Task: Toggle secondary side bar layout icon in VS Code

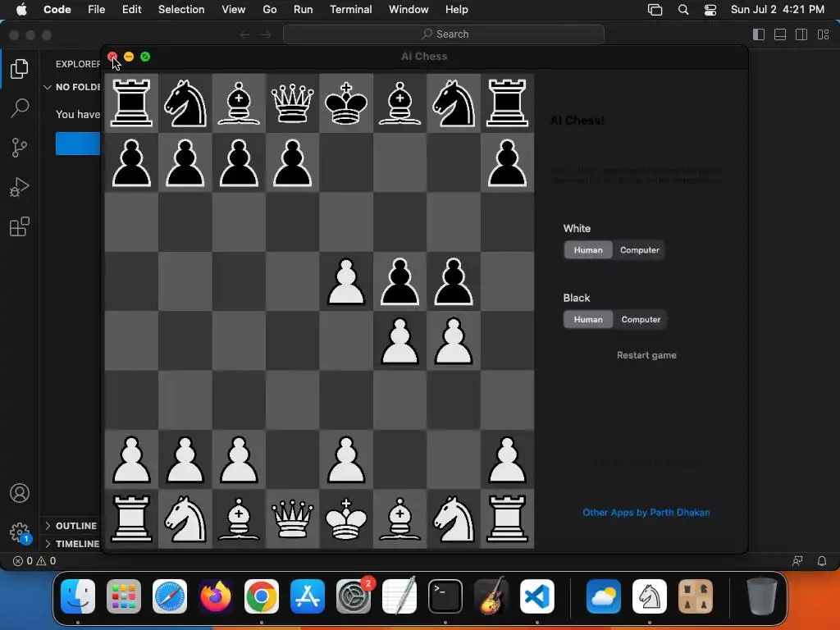Action: point(801,34)
